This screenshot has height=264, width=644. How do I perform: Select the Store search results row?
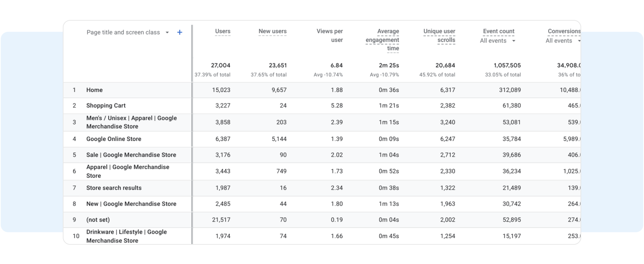coord(114,188)
